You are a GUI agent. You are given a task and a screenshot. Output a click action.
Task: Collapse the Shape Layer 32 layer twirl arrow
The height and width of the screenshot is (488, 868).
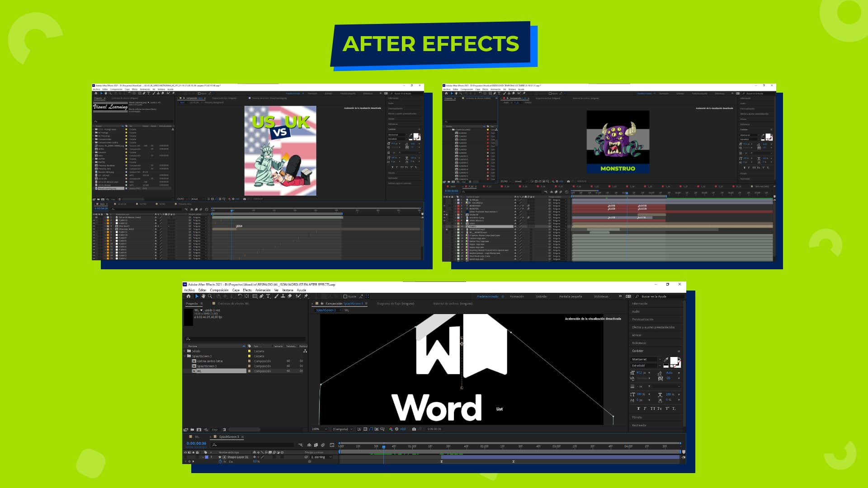(203, 457)
